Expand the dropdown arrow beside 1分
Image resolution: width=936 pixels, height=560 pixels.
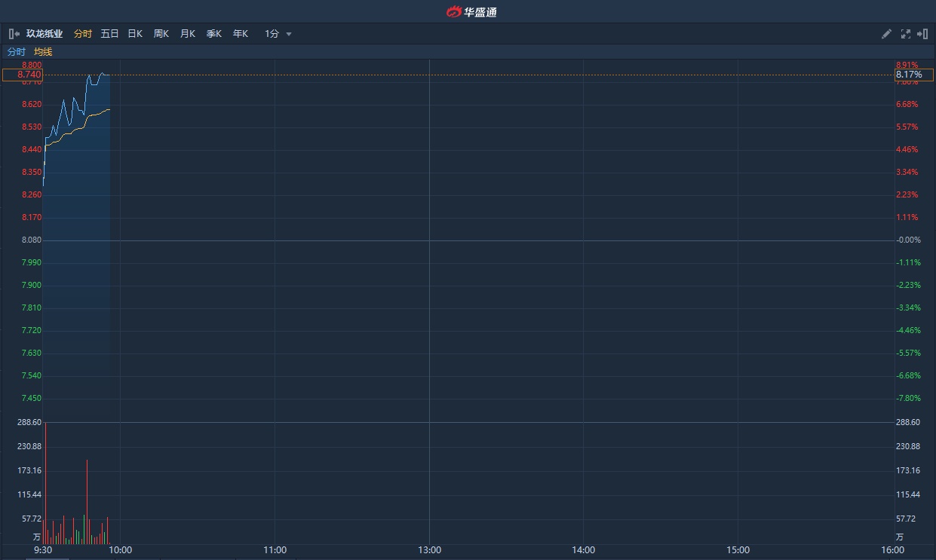tap(289, 34)
